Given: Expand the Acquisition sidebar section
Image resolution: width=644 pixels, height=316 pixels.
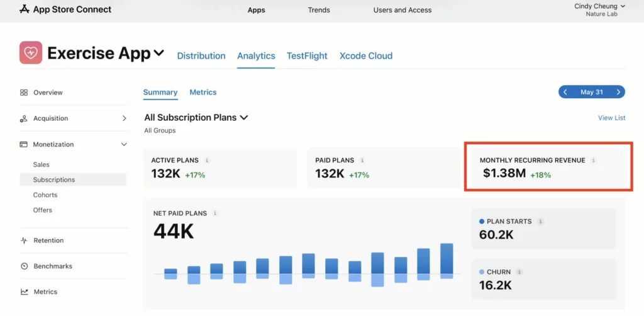Looking at the screenshot, I should [x=124, y=118].
